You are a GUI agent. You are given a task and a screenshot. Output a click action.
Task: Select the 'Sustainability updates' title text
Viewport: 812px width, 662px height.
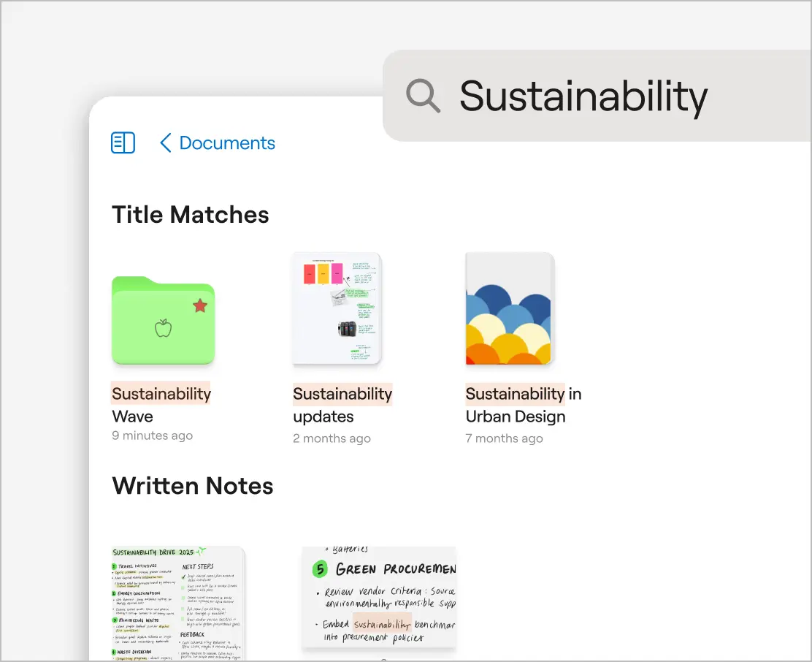(x=342, y=405)
